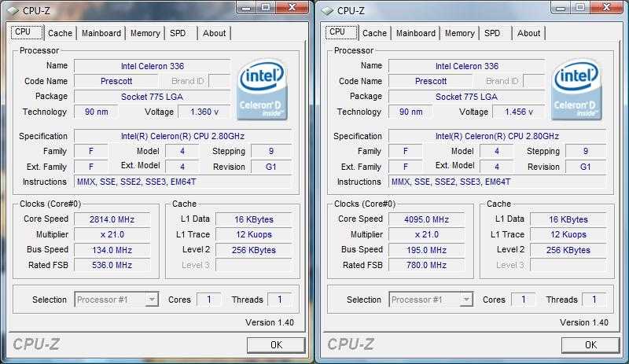
Task: Switch to Mainboard tab in right CPU-Z window
Action: pos(416,33)
